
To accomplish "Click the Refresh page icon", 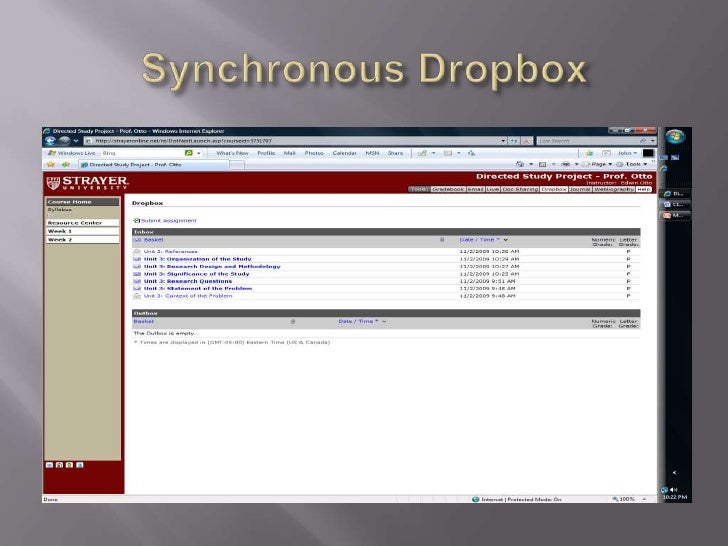I will point(514,141).
